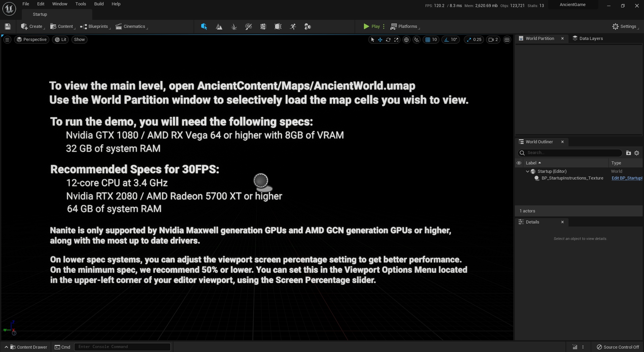This screenshot has width=644, height=352.
Task: Choose the Scale objects tool
Action: pyautogui.click(x=396, y=40)
